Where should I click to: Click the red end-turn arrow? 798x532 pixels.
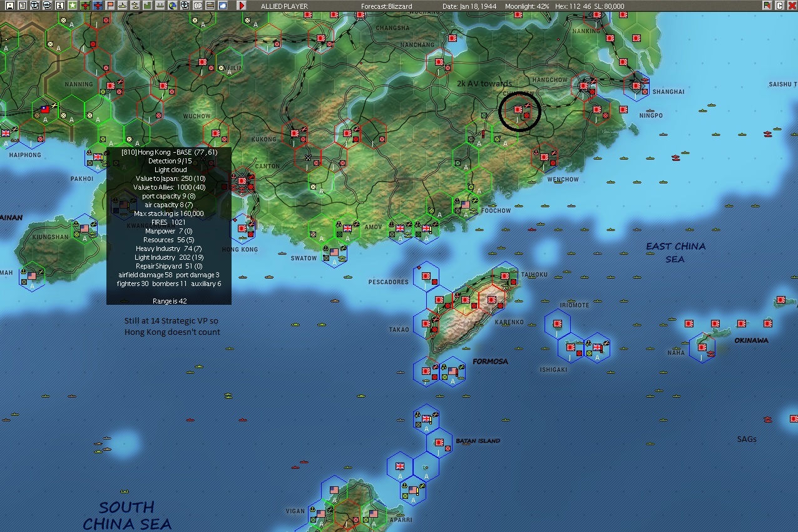(242, 6)
